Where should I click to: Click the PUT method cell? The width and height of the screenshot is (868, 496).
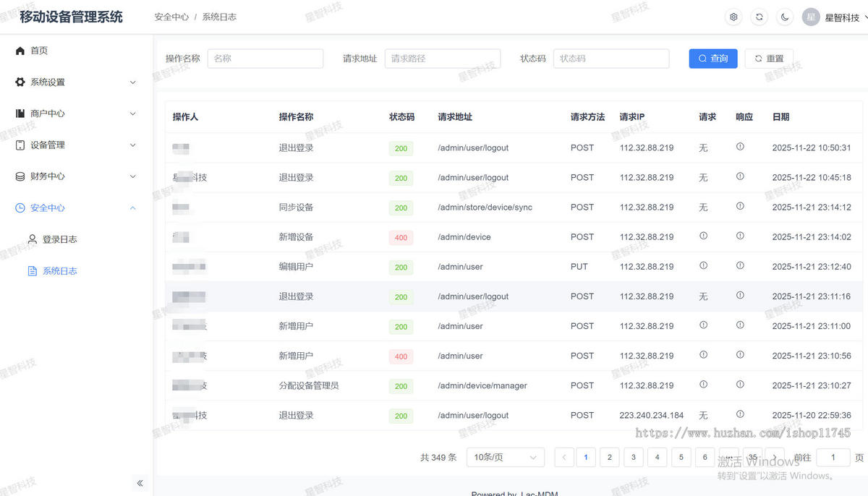pos(579,267)
